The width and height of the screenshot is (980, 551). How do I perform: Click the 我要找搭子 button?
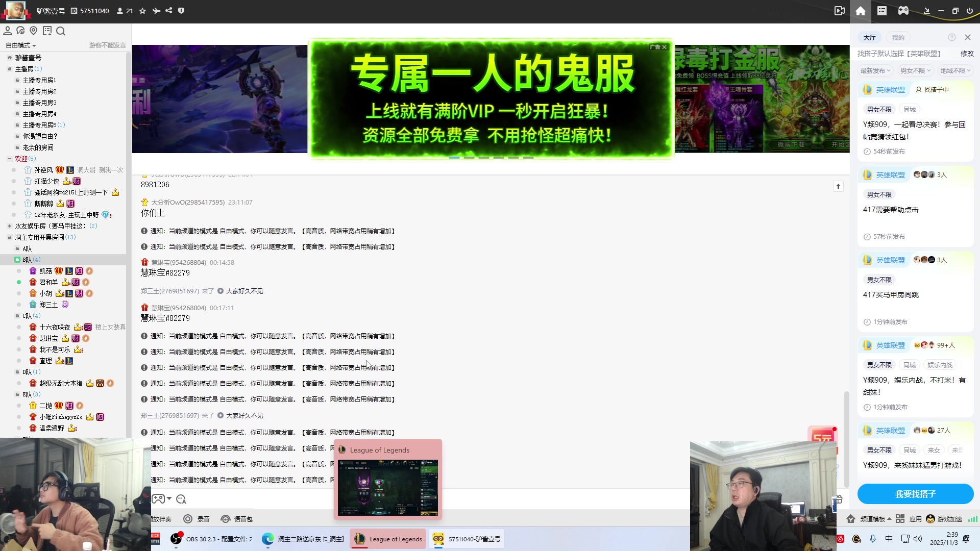(x=915, y=494)
